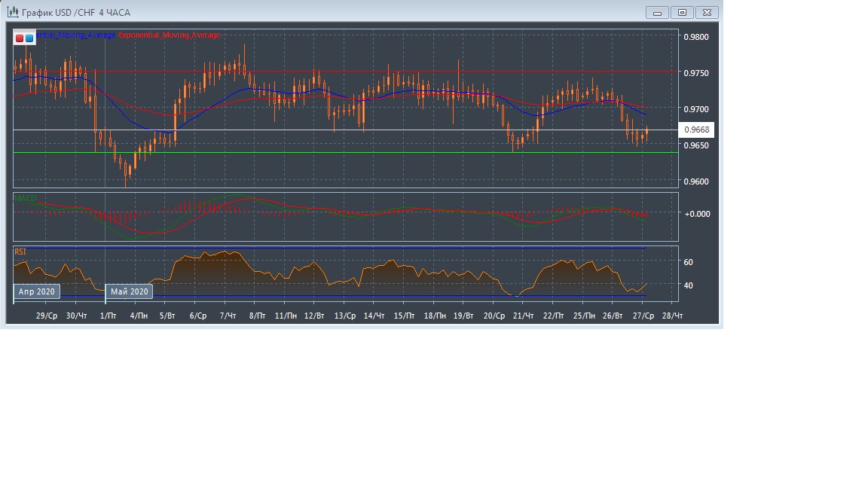Select the red Exponential_Moving_Average label
The width and height of the screenshot is (868, 488).
click(170, 35)
